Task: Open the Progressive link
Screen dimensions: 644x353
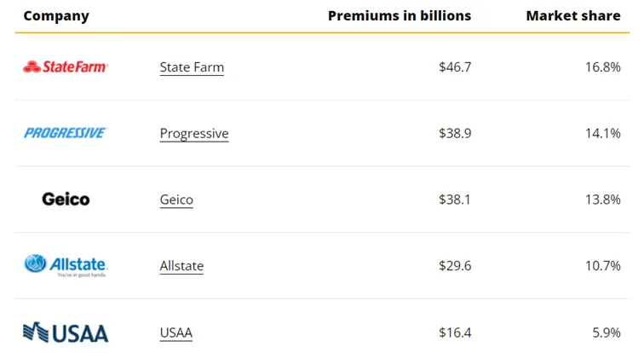Action: point(194,134)
